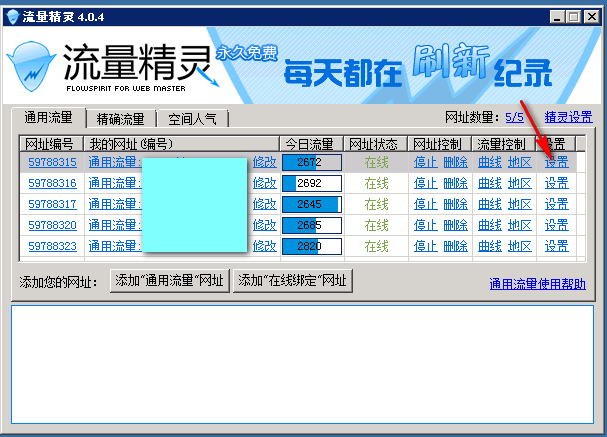Image resolution: width=607 pixels, height=437 pixels.
Task: Click 停止 for row 59788316
Action: pyautogui.click(x=425, y=183)
